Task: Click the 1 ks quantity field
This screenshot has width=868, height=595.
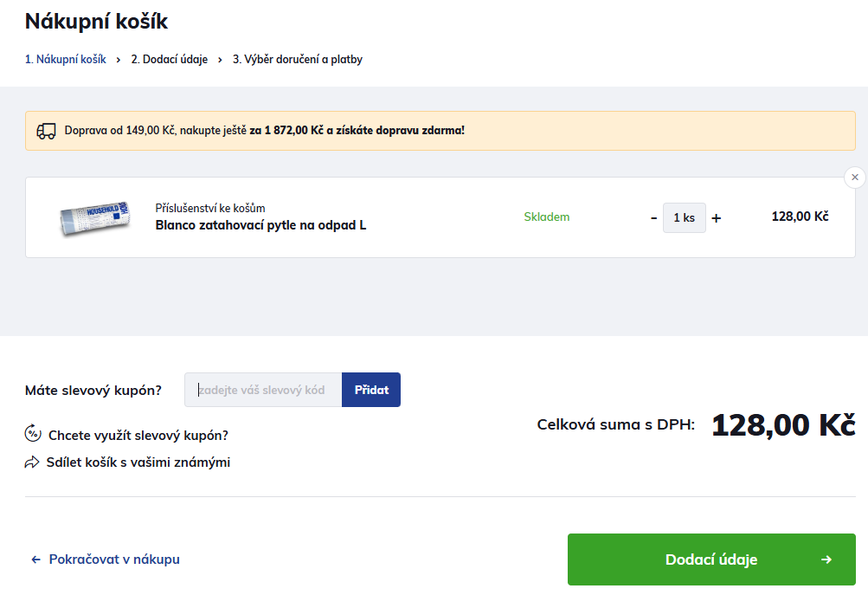Action: (x=685, y=218)
